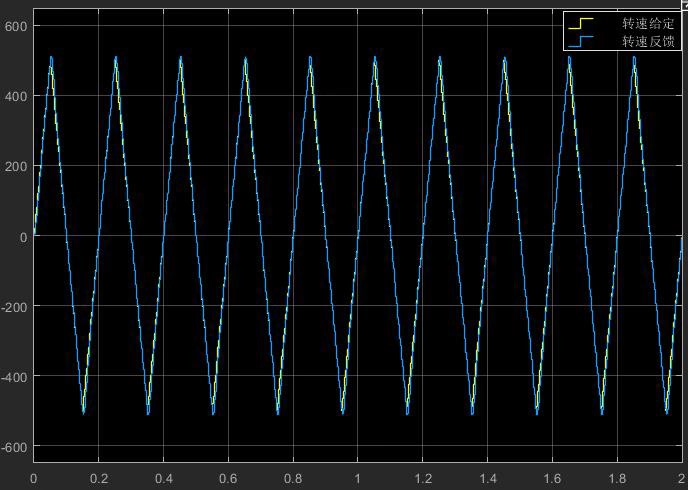Click the time-axis zero tick label

(34, 478)
